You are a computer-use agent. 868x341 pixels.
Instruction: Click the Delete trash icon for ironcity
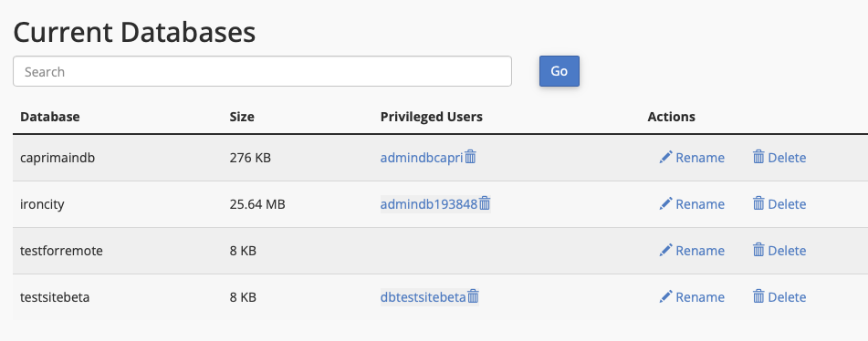[758, 204]
